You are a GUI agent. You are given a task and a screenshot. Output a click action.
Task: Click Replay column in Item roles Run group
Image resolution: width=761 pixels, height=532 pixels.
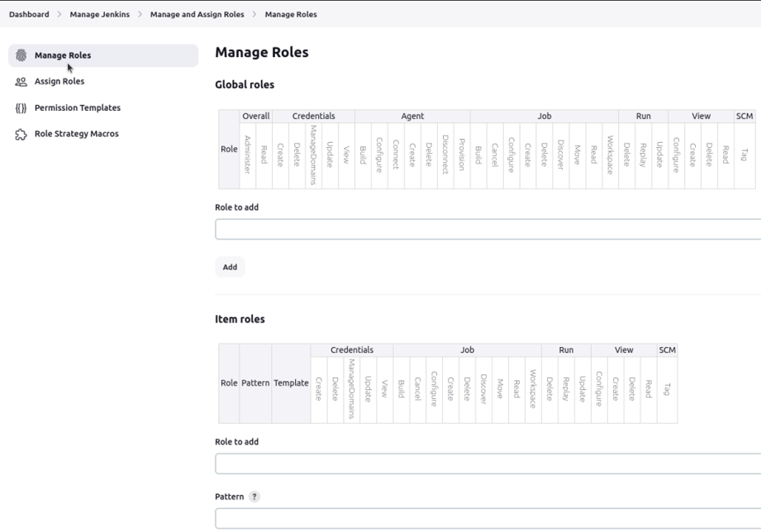coord(566,389)
